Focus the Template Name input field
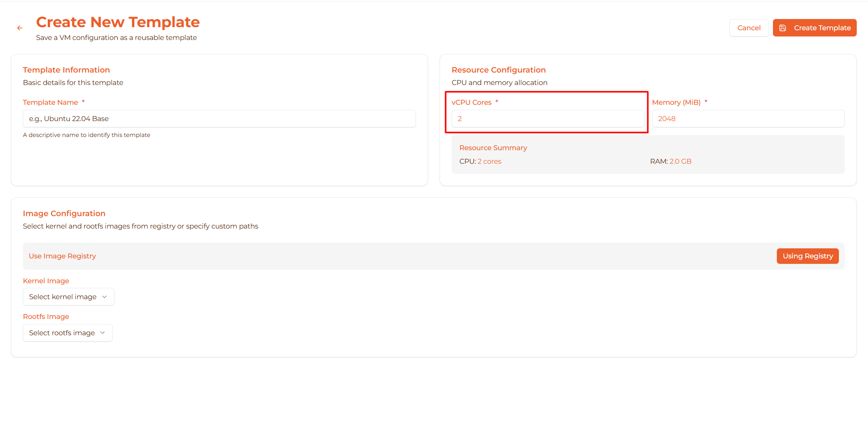868x447 pixels. pyautogui.click(x=219, y=119)
